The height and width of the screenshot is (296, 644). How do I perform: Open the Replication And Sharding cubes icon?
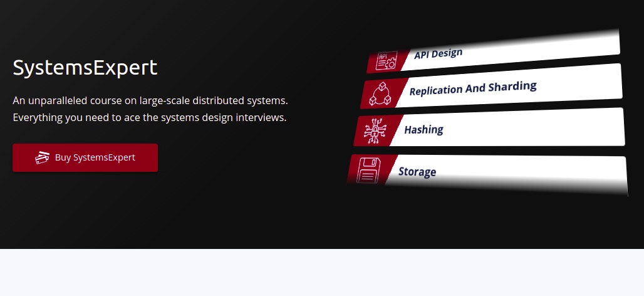pos(380,93)
